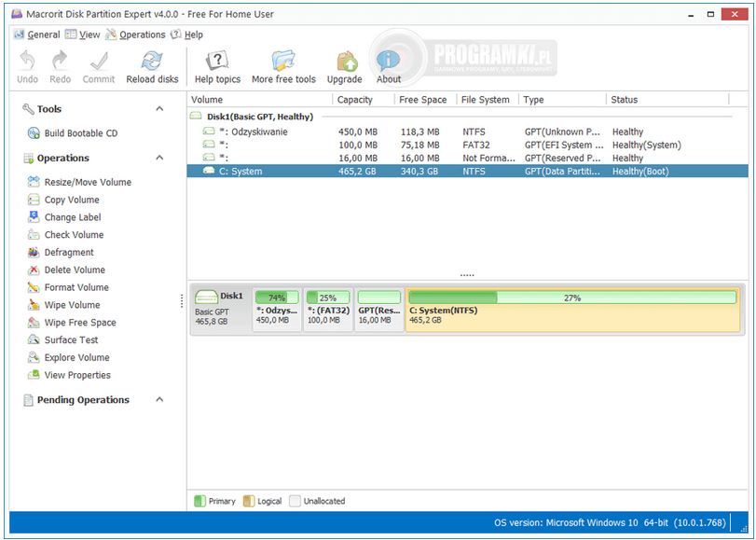
Task: Open View Properties operation
Action: 69,375
